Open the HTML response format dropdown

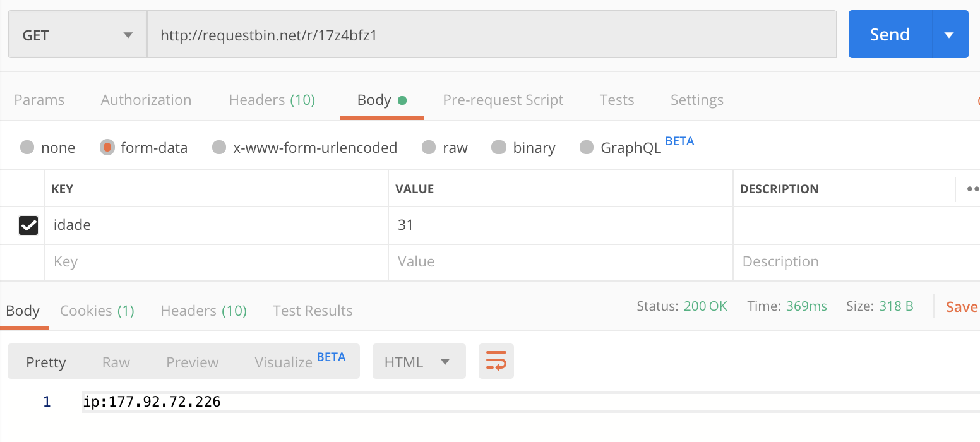[419, 362]
